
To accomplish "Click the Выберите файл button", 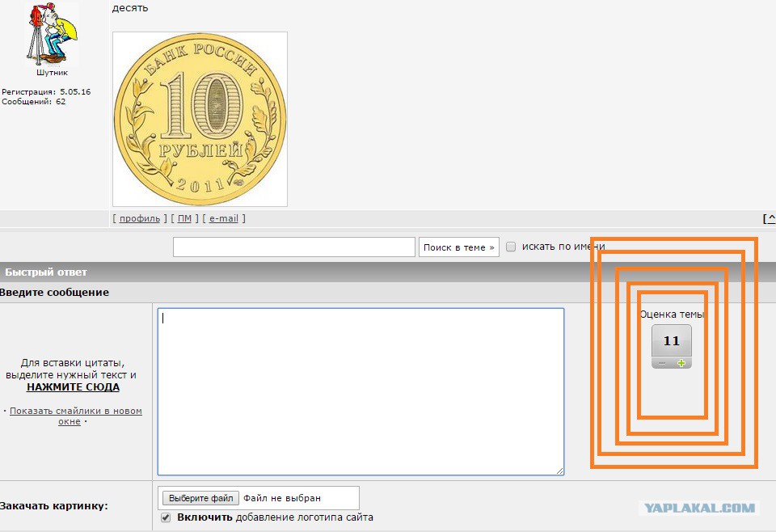I will click(201, 498).
